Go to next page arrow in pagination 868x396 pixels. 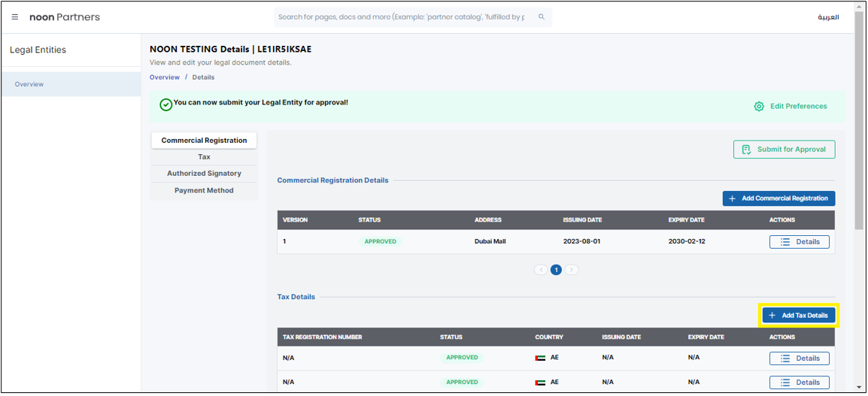[572, 270]
